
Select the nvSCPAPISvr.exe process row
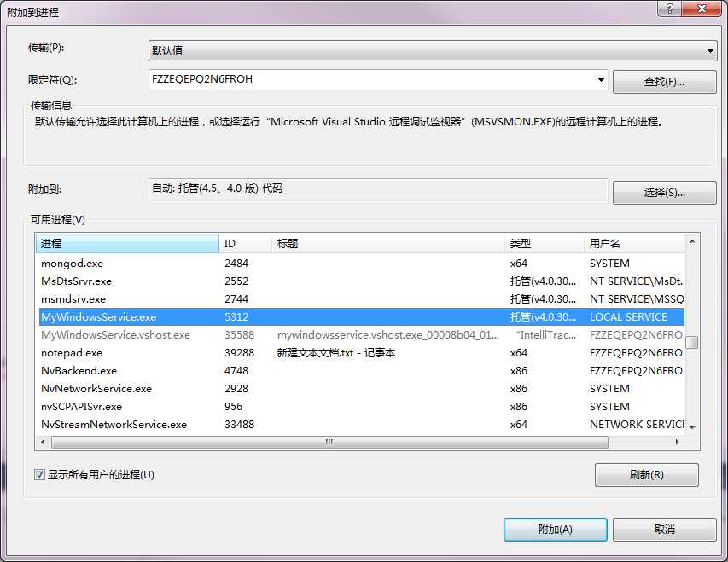(x=362, y=407)
